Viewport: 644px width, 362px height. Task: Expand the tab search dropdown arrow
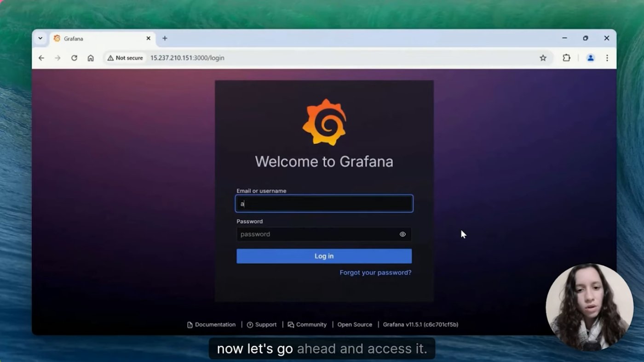40,39
